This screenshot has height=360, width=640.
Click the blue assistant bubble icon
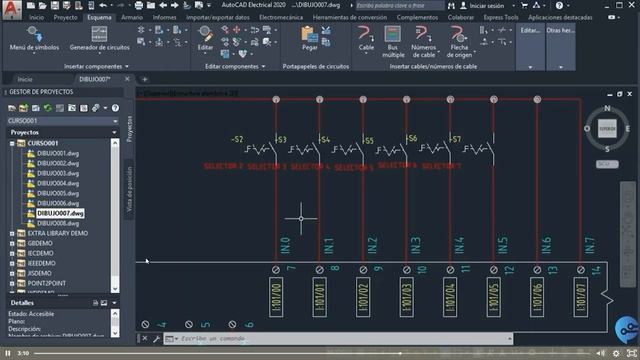coord(627,329)
